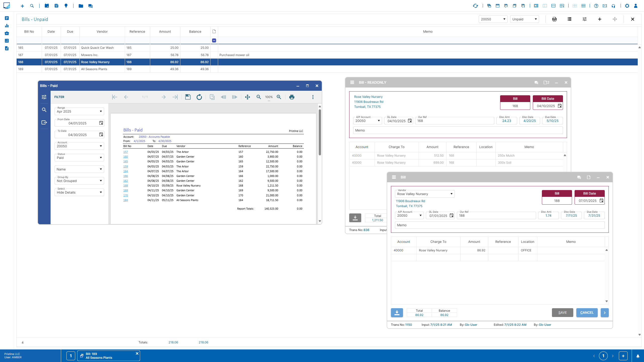Open the Bill Date calendar picker for 07/01/2025

point(601,201)
